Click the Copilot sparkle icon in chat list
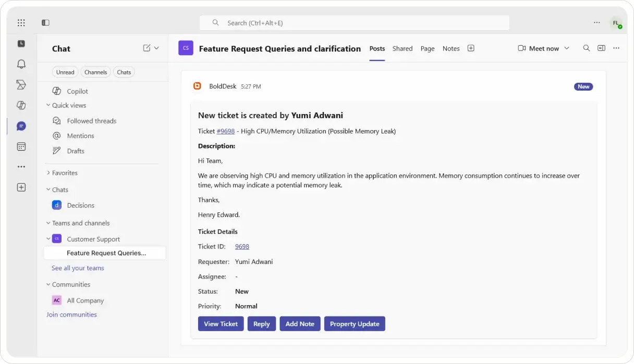Viewport: 634px width, 364px height. [x=57, y=91]
